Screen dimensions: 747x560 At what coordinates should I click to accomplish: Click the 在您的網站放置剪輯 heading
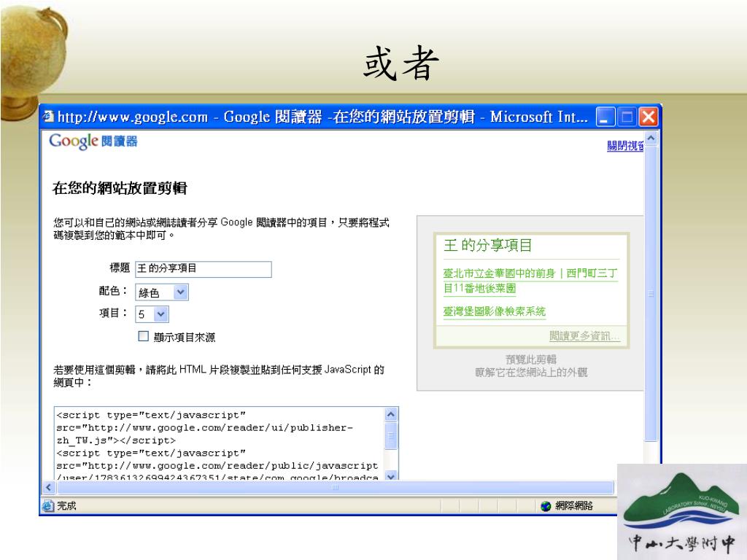click(x=120, y=188)
